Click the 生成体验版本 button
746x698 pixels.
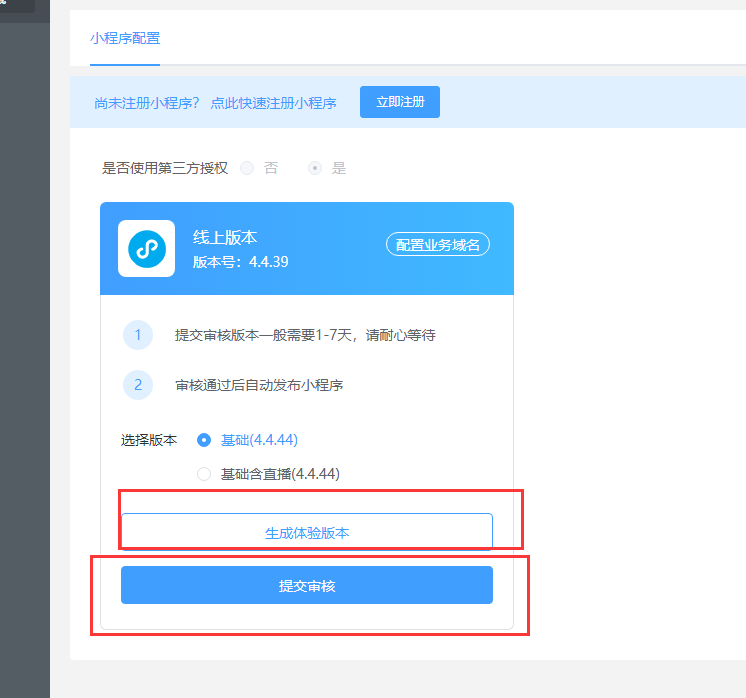[307, 532]
